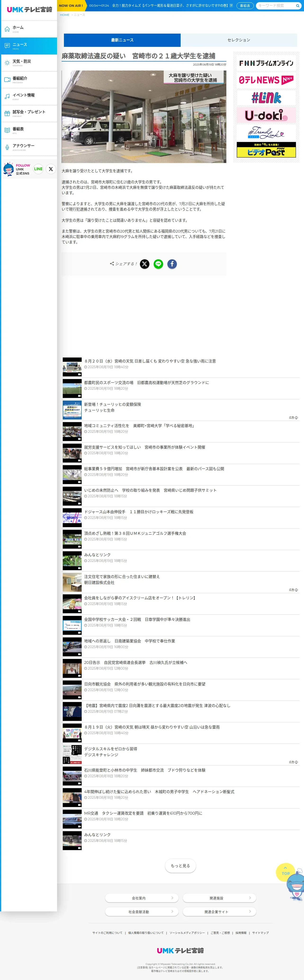304x980 pixels.
Task: Click the ad info icon beside デジスキチャレンジ
Action: tap(296, 762)
